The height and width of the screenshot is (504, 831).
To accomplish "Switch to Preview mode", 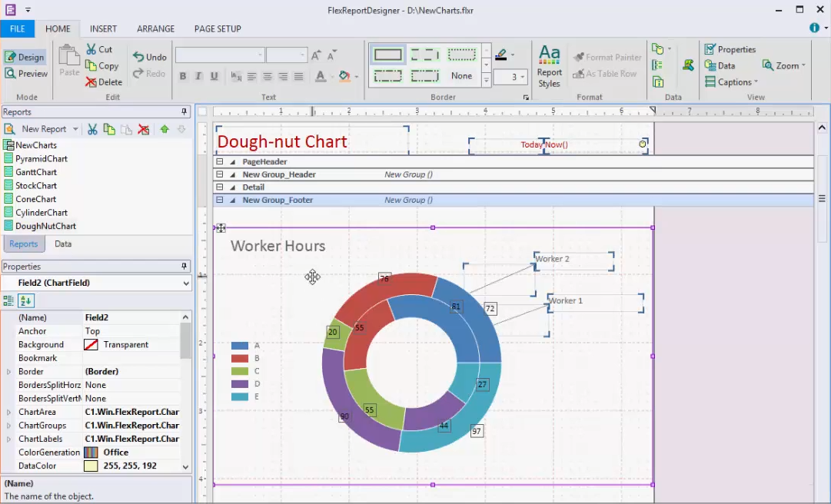I will pos(26,73).
